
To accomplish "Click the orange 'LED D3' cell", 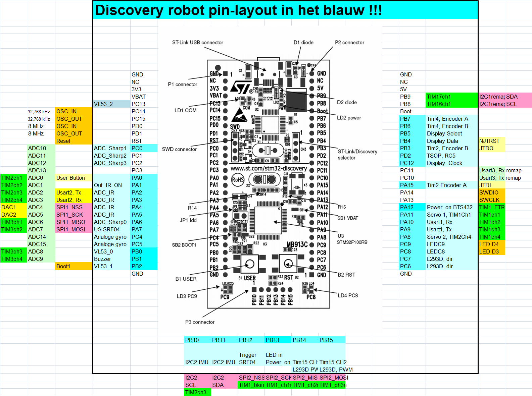I will click(x=492, y=251).
